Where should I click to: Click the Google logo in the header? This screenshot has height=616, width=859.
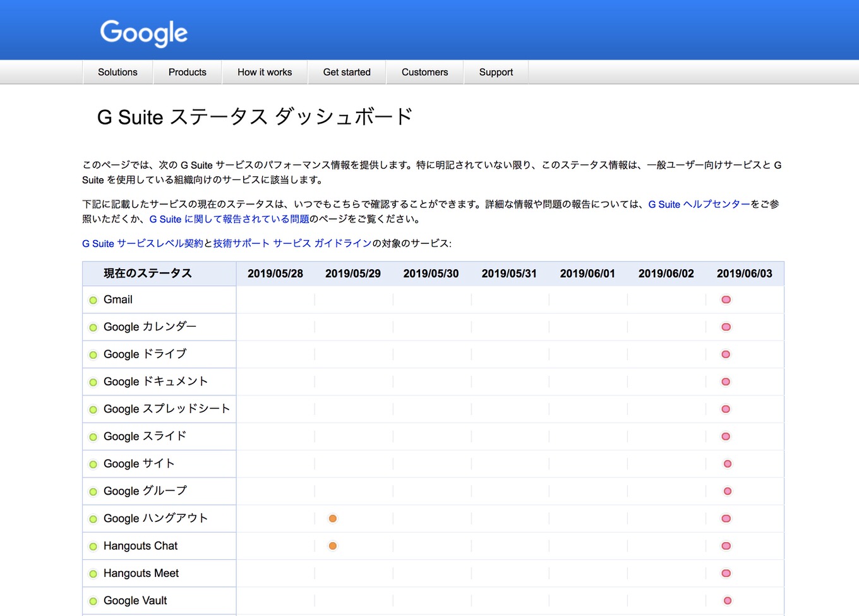tap(144, 33)
